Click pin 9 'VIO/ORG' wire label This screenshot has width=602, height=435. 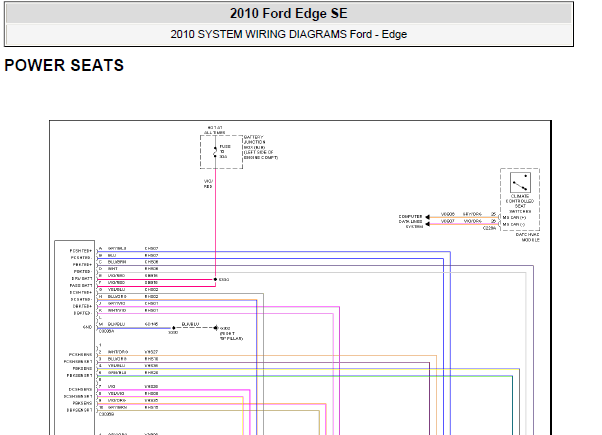click(117, 400)
